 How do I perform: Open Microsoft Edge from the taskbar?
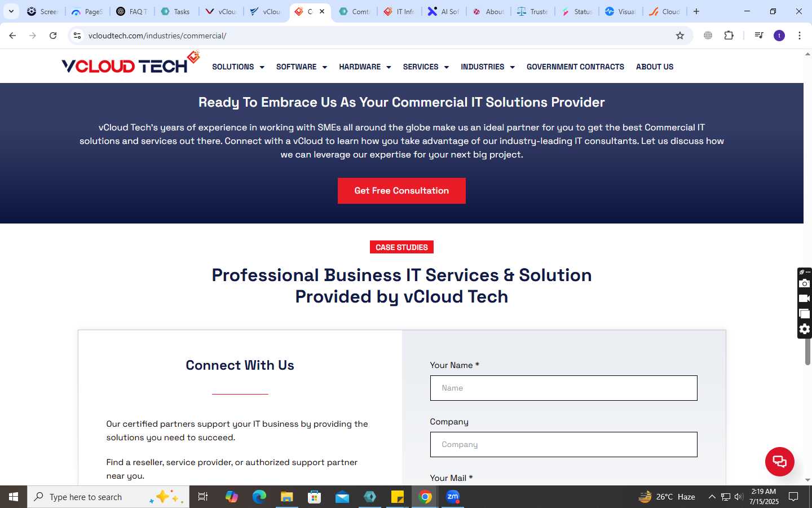[x=259, y=497]
